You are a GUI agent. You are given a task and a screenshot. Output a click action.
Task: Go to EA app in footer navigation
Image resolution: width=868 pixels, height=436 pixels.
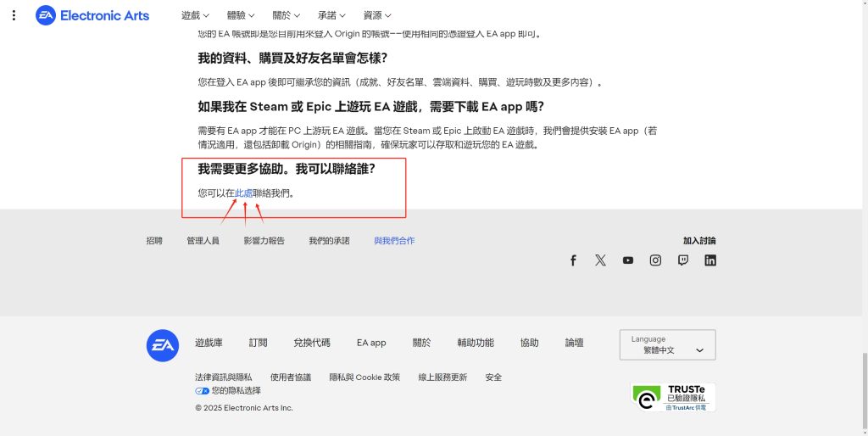point(371,343)
